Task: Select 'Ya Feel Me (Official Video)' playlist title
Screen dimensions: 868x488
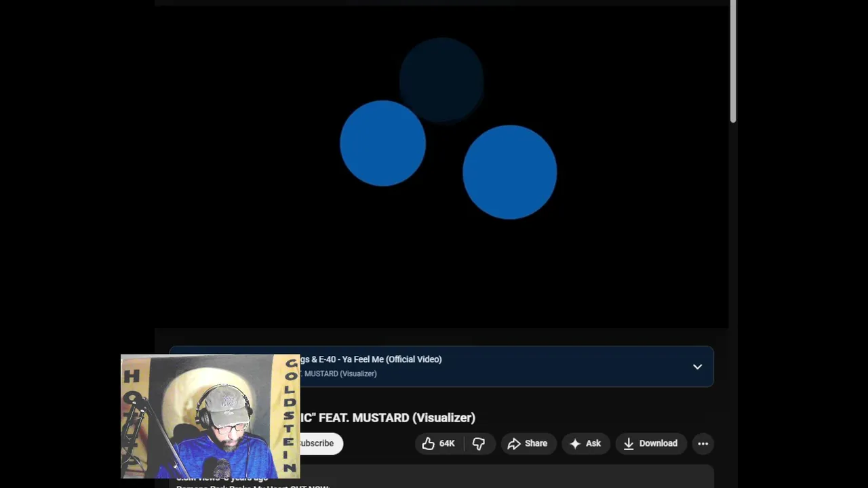Action: click(x=392, y=359)
